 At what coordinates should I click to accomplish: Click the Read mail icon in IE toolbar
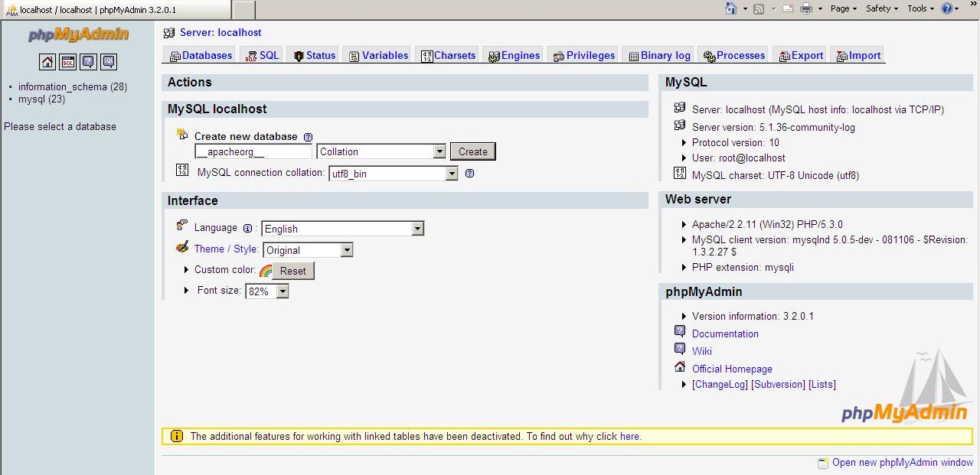tap(787, 8)
